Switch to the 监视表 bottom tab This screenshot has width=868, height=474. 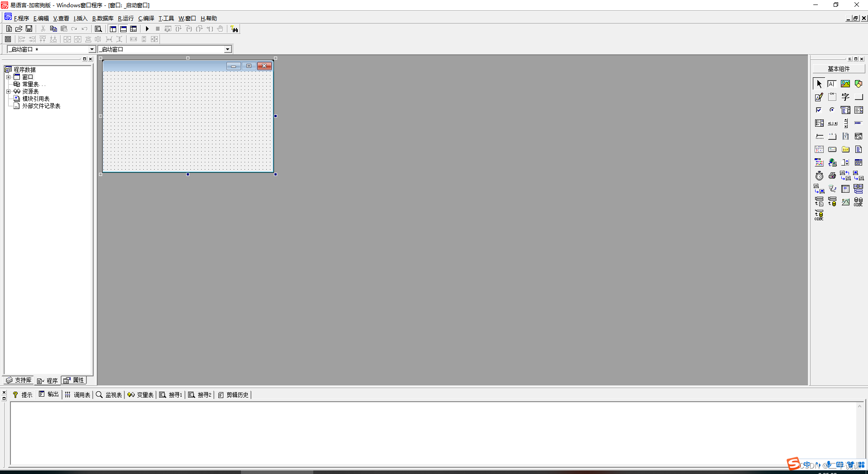[109, 395]
